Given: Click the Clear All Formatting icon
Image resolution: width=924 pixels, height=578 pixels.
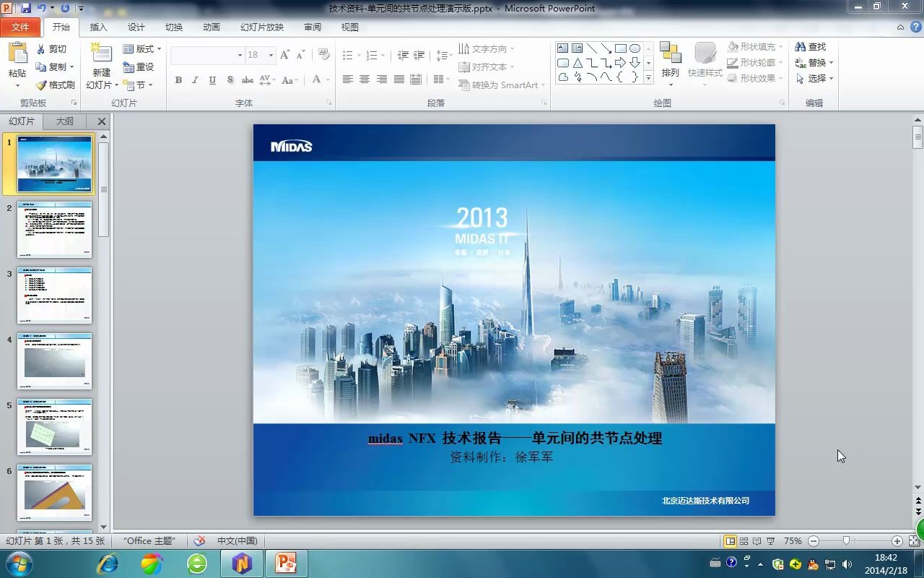Looking at the screenshot, I should click(x=323, y=56).
